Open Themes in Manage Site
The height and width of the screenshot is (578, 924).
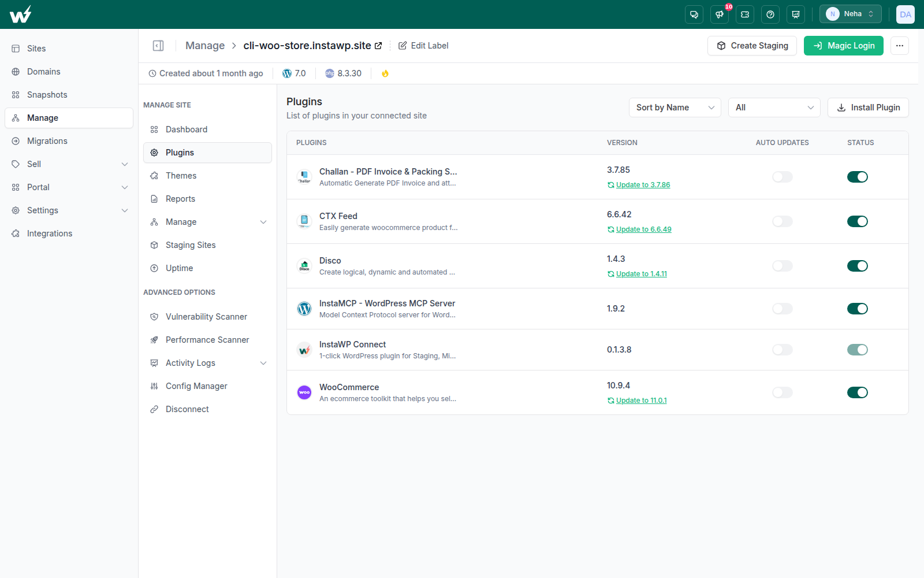[x=207, y=176]
